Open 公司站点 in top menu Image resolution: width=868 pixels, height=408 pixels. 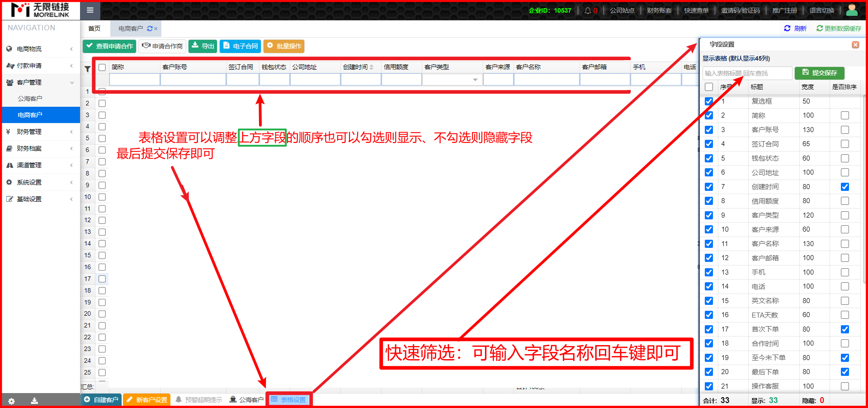click(622, 10)
